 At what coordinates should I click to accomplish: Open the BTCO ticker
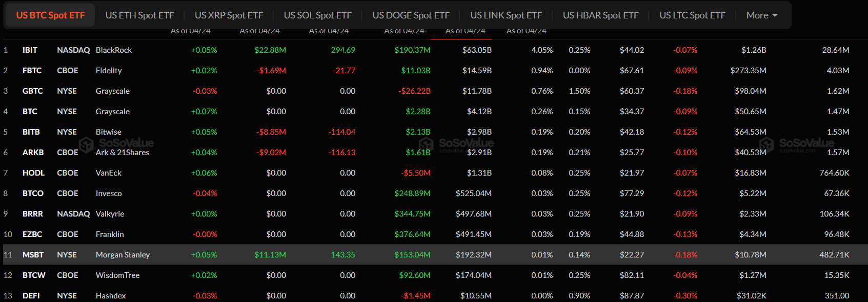point(33,193)
